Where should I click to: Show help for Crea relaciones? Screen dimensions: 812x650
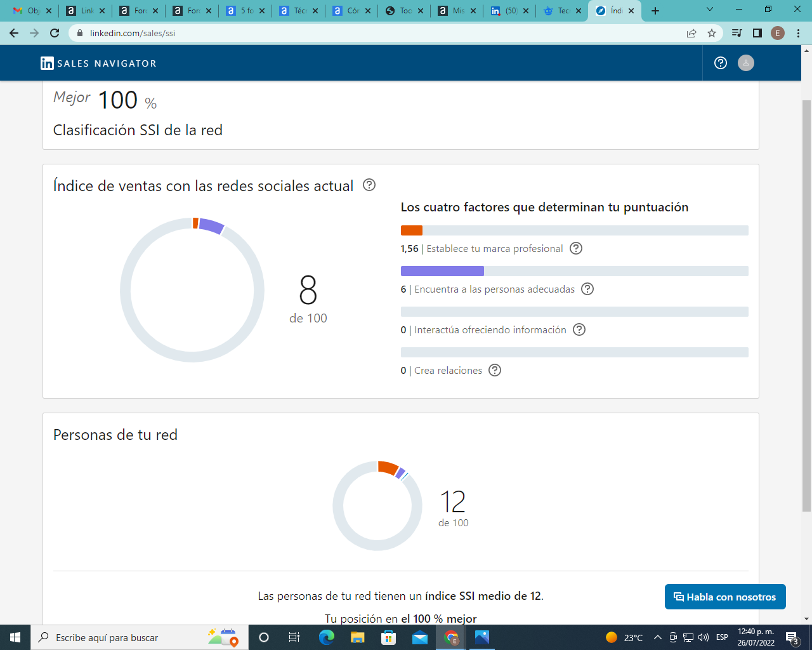495,370
